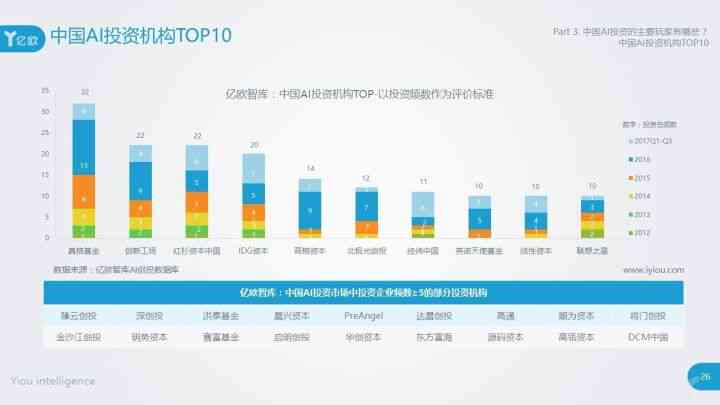Click the 高通 table cell
Image resolution: width=720 pixels, height=405 pixels.
(x=506, y=316)
